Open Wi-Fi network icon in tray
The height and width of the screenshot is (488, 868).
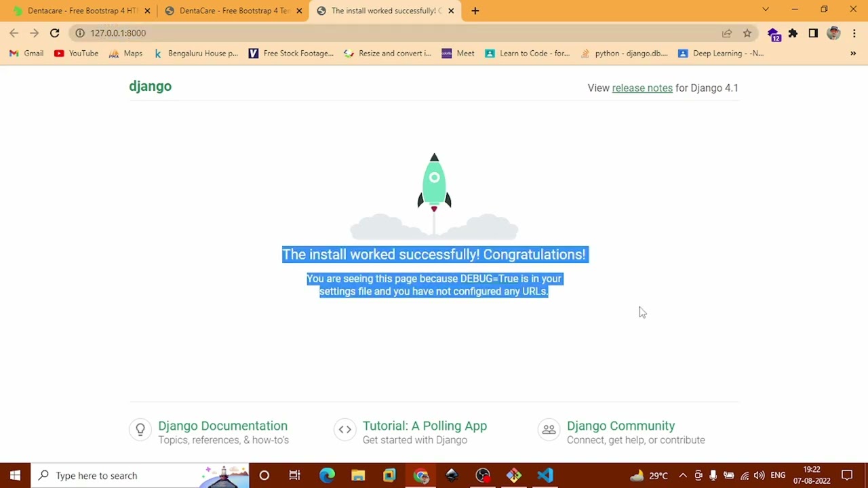[745, 476]
